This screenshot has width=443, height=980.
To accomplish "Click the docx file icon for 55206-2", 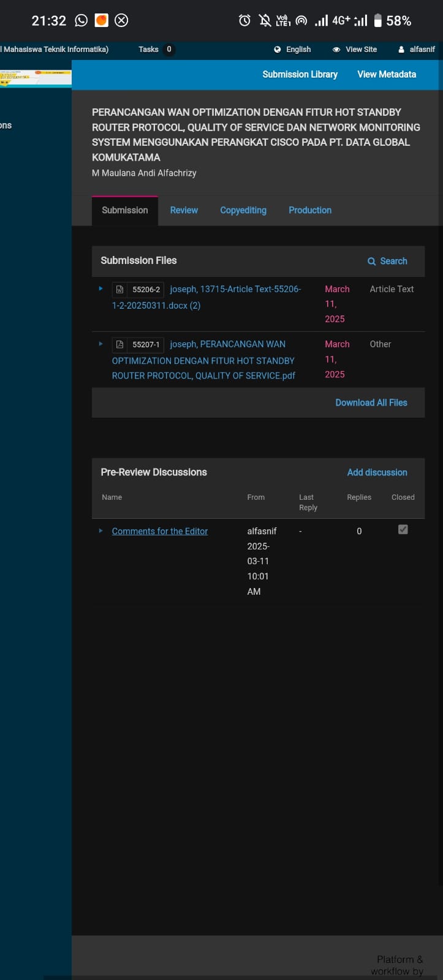I will (x=120, y=290).
